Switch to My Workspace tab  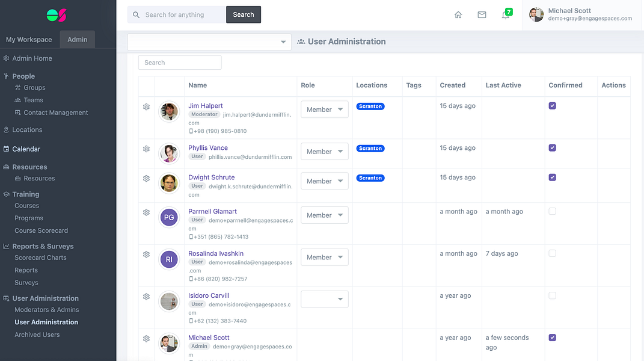click(x=29, y=40)
